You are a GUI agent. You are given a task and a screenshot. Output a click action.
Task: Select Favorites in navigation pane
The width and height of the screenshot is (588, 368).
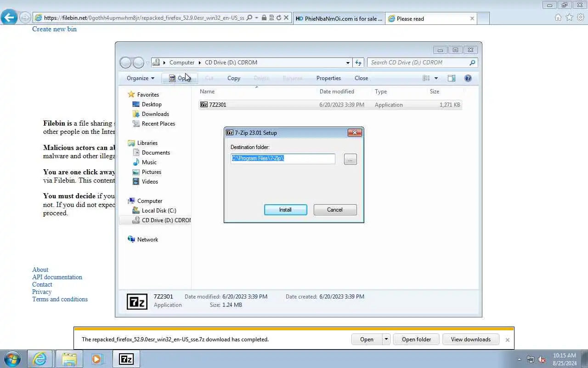tap(148, 95)
